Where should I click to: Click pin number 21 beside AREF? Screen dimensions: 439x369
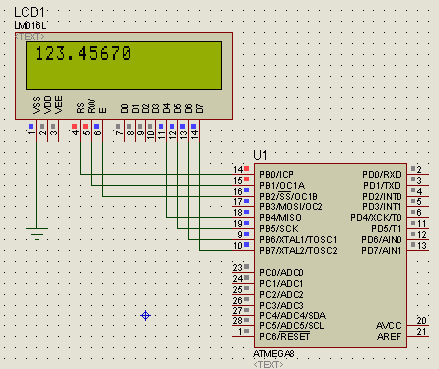[421, 332]
